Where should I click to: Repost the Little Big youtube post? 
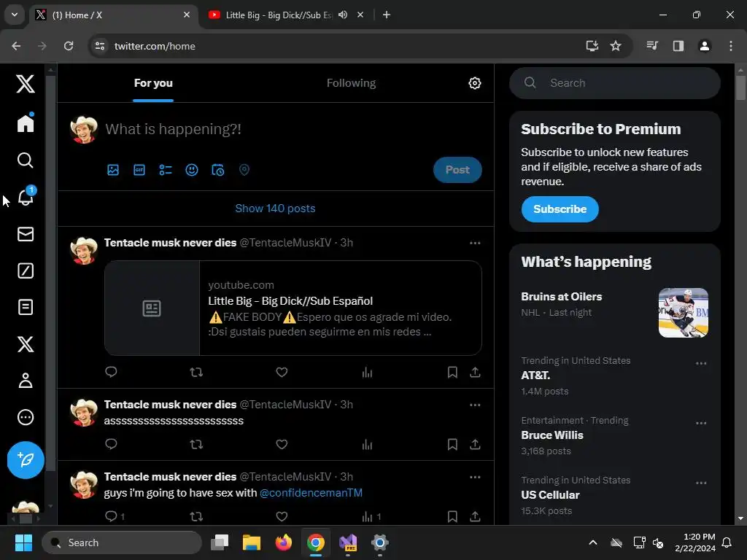196,372
